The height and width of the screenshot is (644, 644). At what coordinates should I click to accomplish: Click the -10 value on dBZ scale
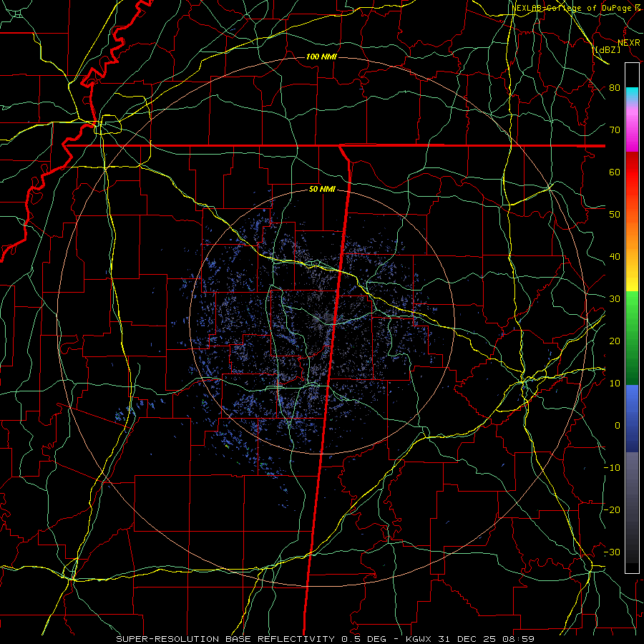(x=612, y=468)
